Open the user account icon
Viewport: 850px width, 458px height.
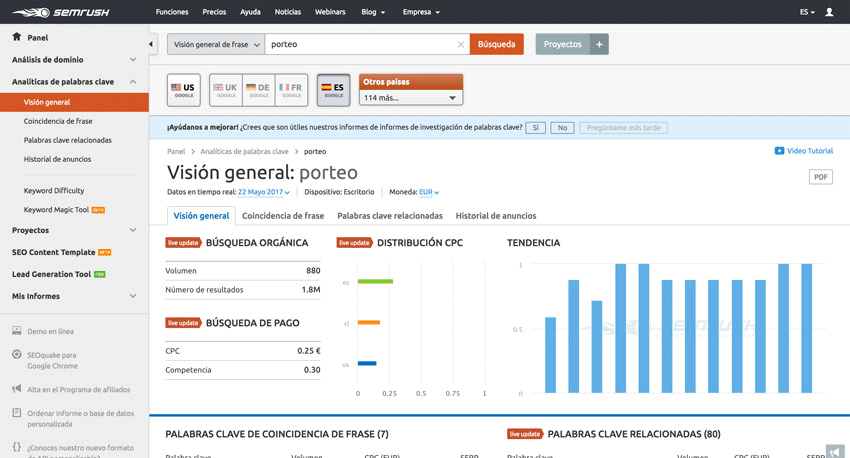click(x=829, y=12)
